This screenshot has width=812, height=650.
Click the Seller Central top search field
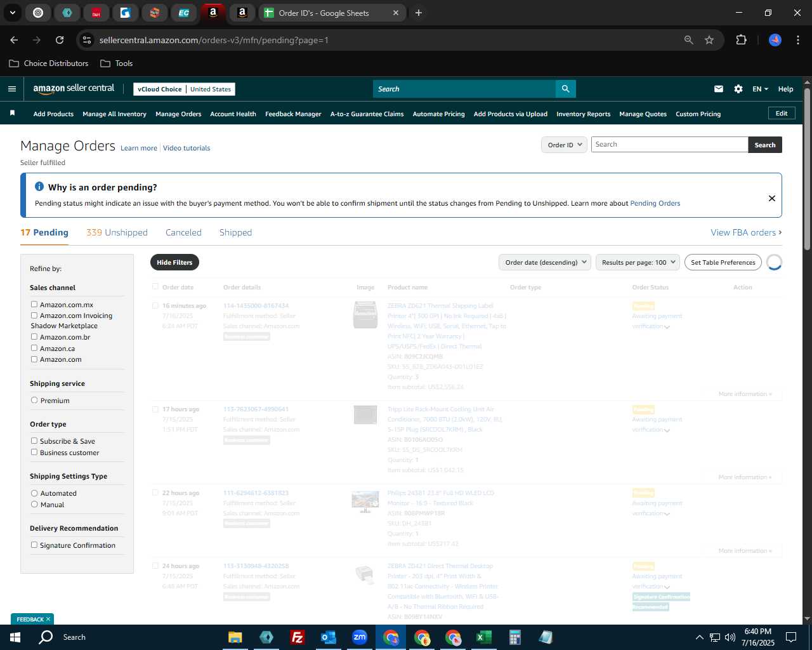(x=464, y=89)
